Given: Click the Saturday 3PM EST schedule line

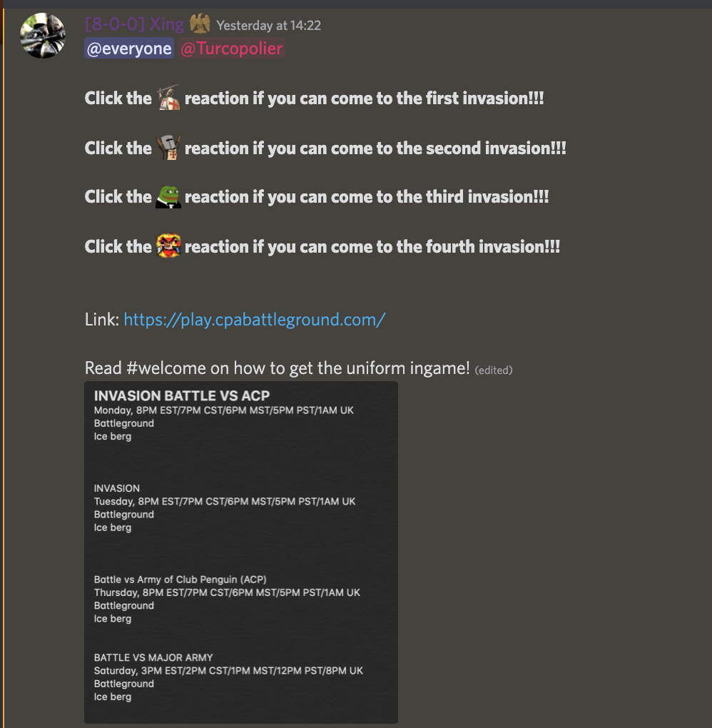Looking at the screenshot, I should [228, 670].
